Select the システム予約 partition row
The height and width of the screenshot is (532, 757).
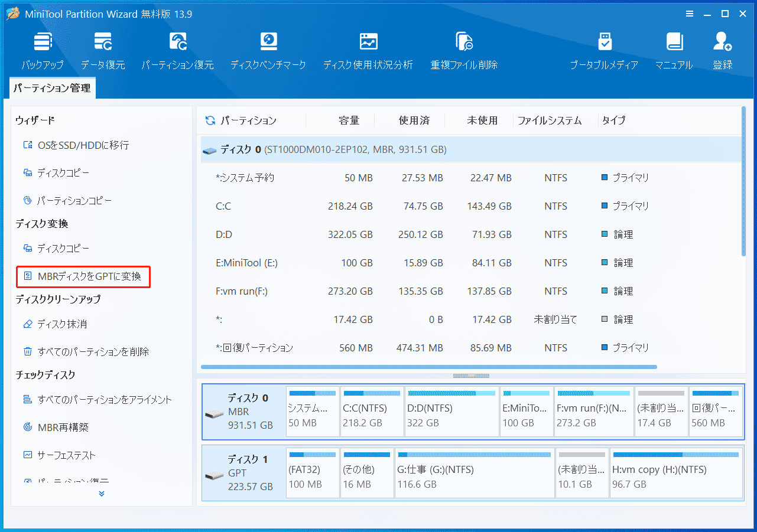point(471,178)
